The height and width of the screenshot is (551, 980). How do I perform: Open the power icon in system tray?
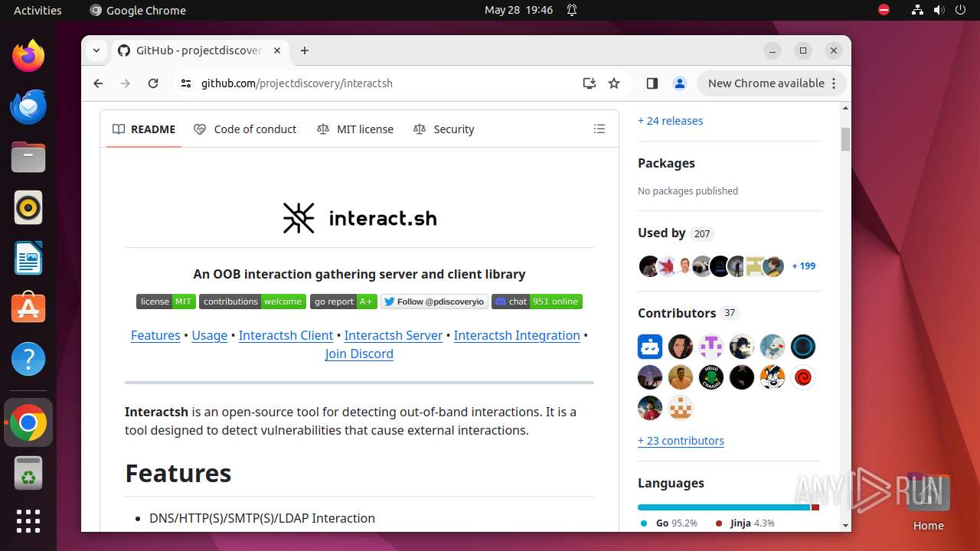point(960,10)
